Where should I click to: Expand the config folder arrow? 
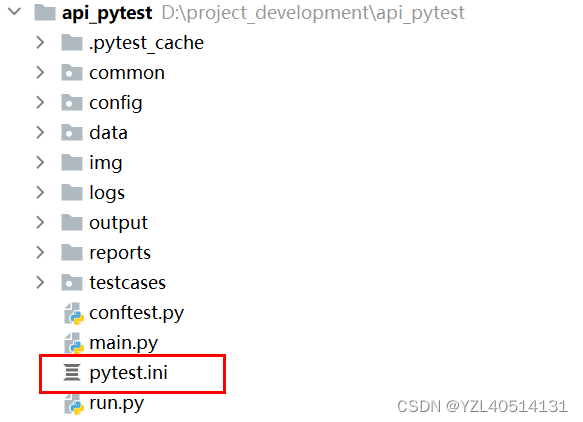(40, 103)
